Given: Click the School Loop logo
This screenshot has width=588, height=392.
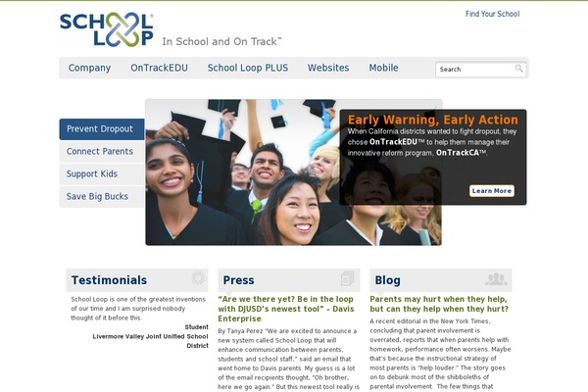Looking at the screenshot, I should tap(107, 29).
